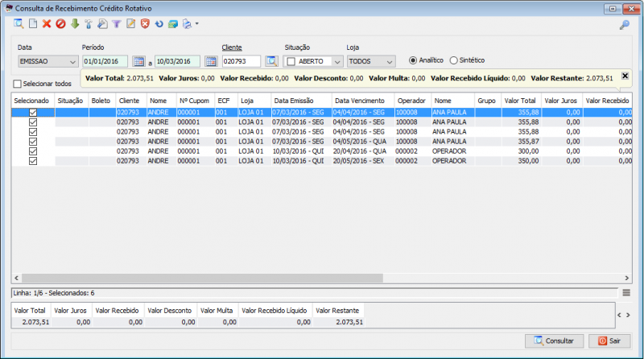Open the Data type dropdown showing EMISSAO
The height and width of the screenshot is (359, 644).
tap(47, 61)
